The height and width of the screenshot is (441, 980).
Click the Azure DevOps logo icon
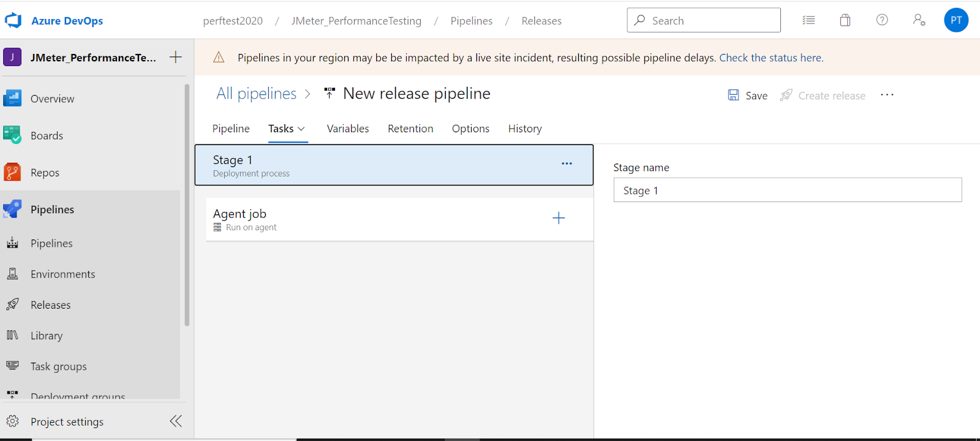13,20
